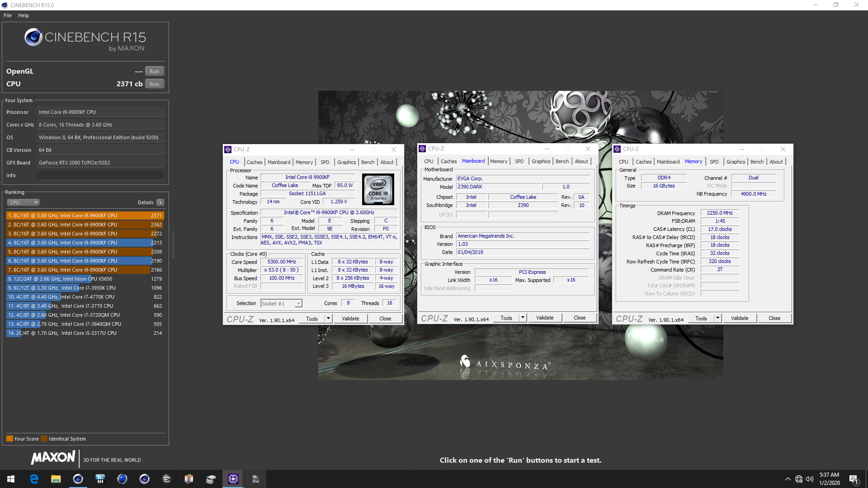Open the CPU-Z taskbar icon
The width and height of the screenshot is (868, 488).
(x=233, y=479)
